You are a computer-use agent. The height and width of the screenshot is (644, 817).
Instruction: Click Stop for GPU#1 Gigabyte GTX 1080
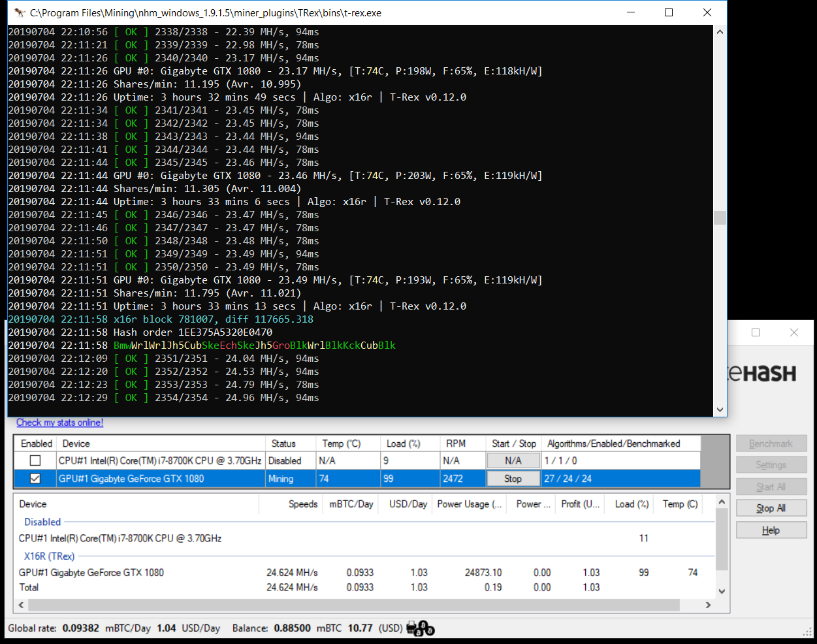pyautogui.click(x=513, y=479)
